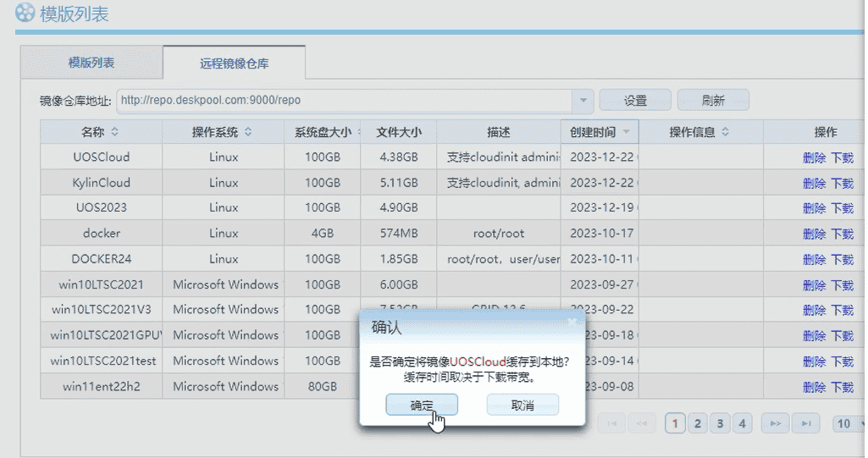Open the page size 10 dropdown
Image resolution: width=868 pixels, height=458 pixels.
849,423
